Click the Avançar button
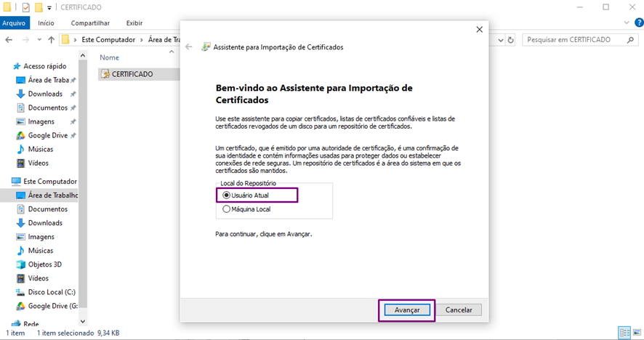644x340 pixels. pyautogui.click(x=407, y=310)
